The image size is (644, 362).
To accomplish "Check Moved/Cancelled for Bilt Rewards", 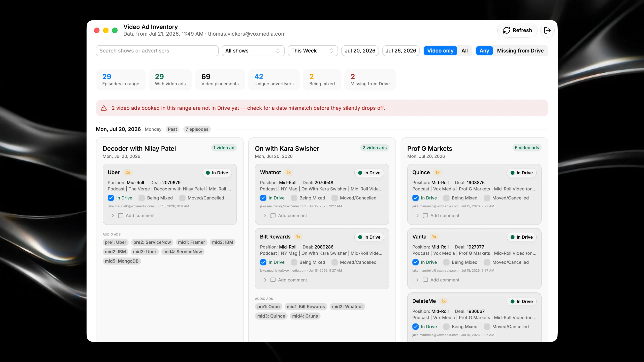I will pyautogui.click(x=334, y=262).
